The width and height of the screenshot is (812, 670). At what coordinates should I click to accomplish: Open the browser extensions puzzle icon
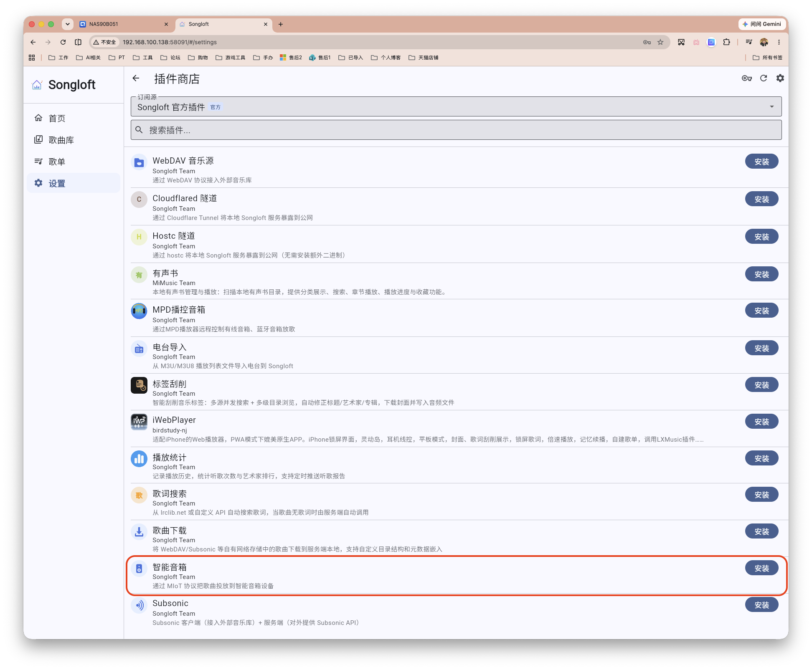[727, 42]
